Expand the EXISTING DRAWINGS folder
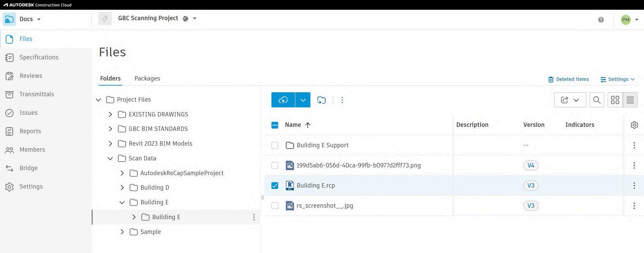This screenshot has height=253, width=644. point(110,114)
